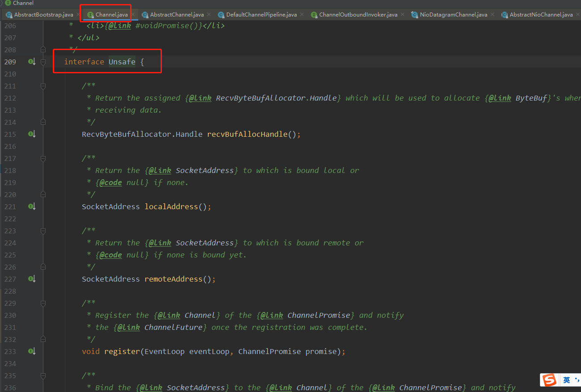Click the register method name
Image resolution: width=581 pixels, height=392 pixels.
click(122, 351)
